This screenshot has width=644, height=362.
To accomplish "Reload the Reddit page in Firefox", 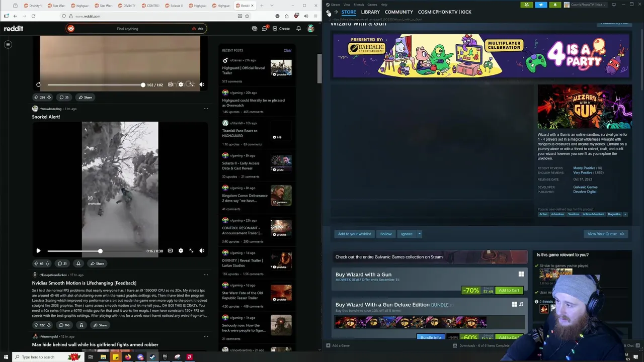I will tap(33, 16).
